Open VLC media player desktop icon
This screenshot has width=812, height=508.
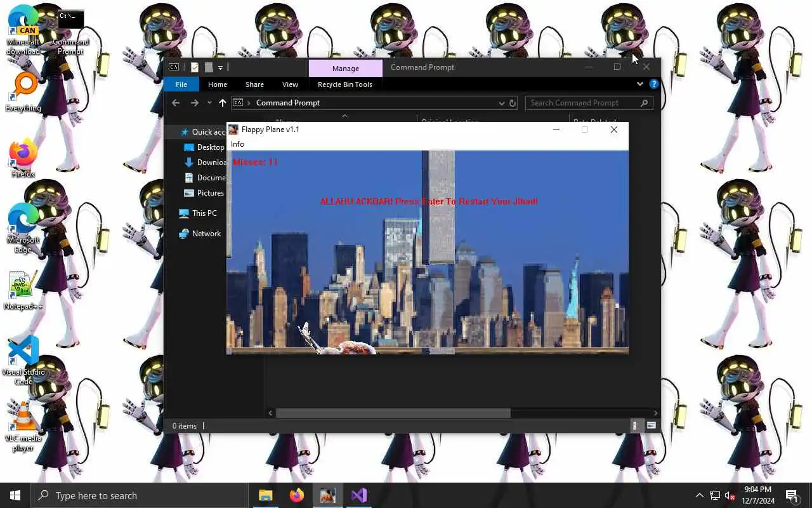(x=23, y=425)
